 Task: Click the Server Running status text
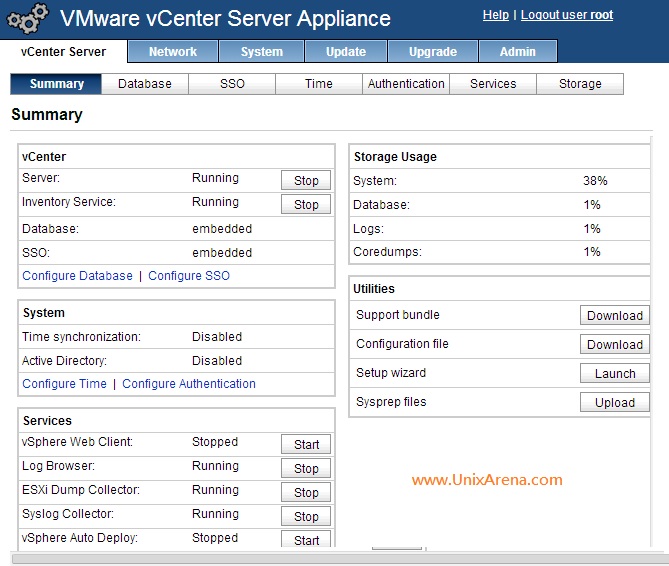215,178
